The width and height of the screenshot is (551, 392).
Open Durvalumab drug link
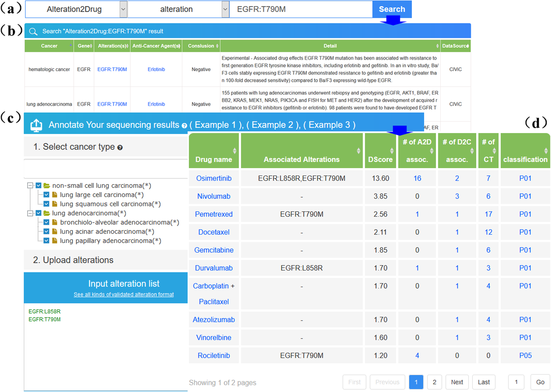click(x=214, y=268)
